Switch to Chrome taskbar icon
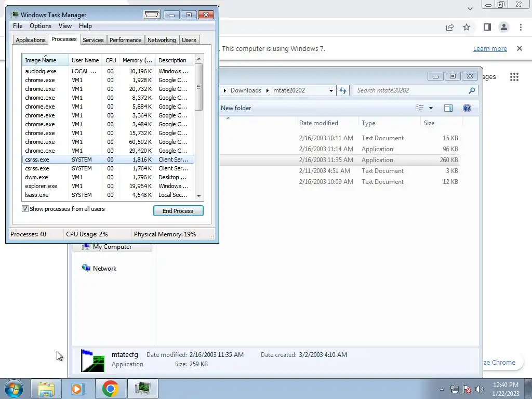Screen dimensions: 532x399 110,389
